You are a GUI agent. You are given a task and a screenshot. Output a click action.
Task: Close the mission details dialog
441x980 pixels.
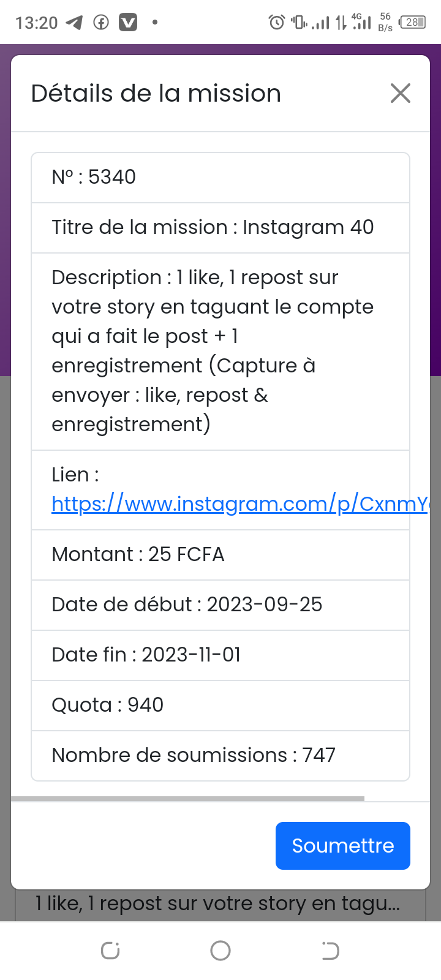pyautogui.click(x=401, y=94)
